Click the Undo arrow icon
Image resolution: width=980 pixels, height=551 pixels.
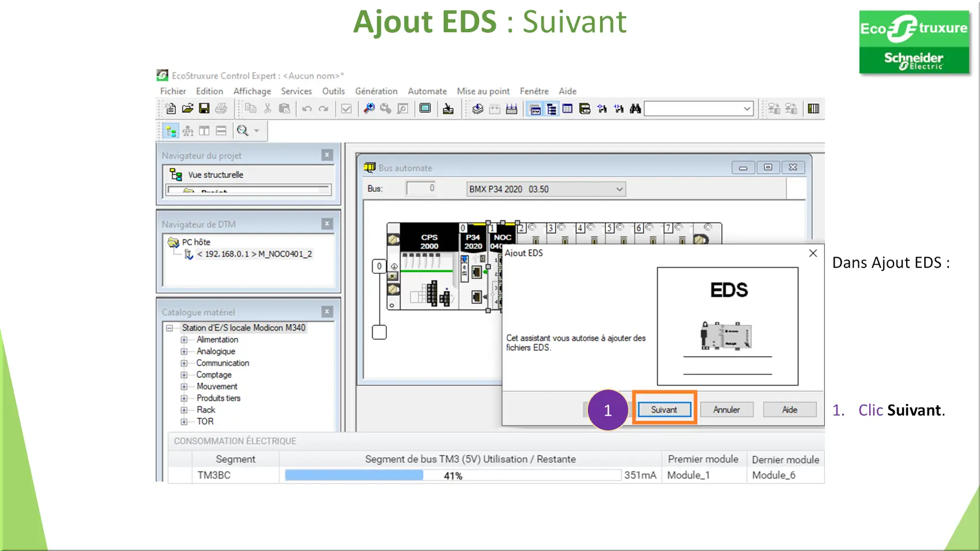point(307,108)
